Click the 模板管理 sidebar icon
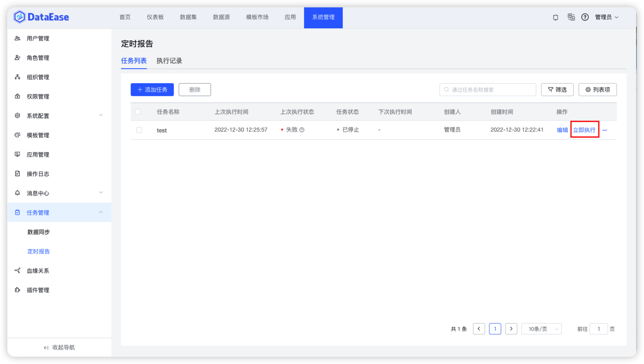The image size is (644, 364). pyautogui.click(x=17, y=135)
